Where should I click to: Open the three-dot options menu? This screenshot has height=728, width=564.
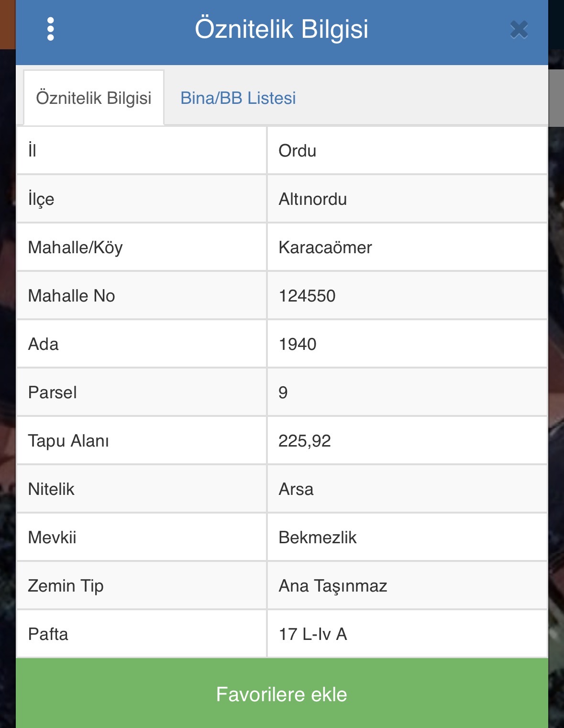tap(51, 29)
